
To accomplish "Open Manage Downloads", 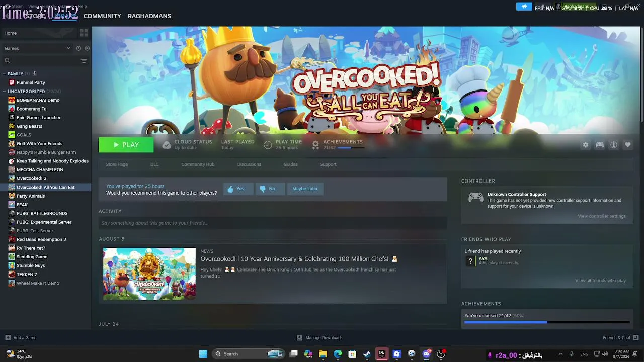I will (319, 338).
